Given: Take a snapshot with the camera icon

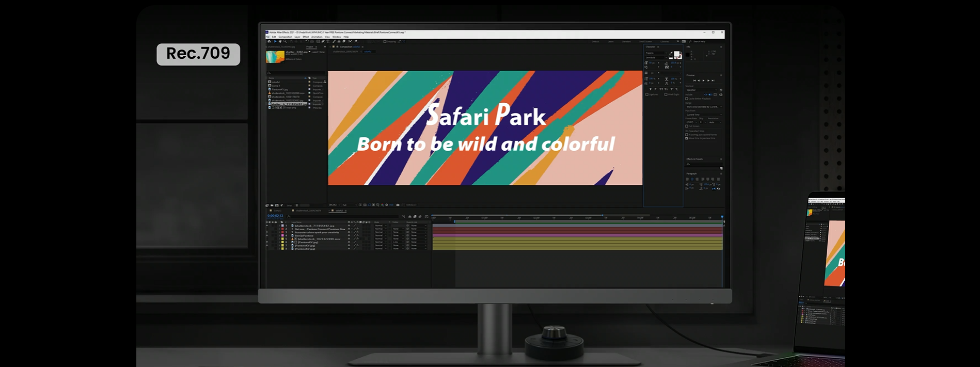Looking at the screenshot, I should pos(398,205).
